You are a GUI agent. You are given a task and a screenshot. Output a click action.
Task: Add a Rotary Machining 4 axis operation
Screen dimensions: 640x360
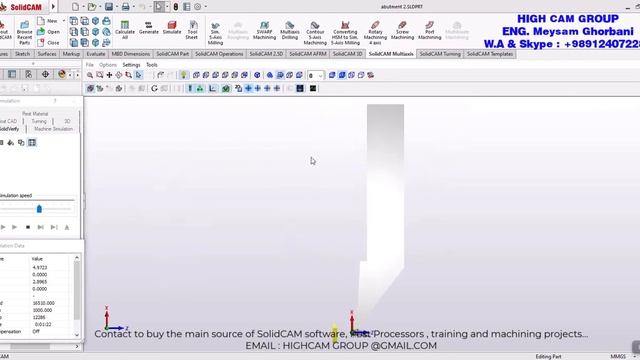click(375, 33)
